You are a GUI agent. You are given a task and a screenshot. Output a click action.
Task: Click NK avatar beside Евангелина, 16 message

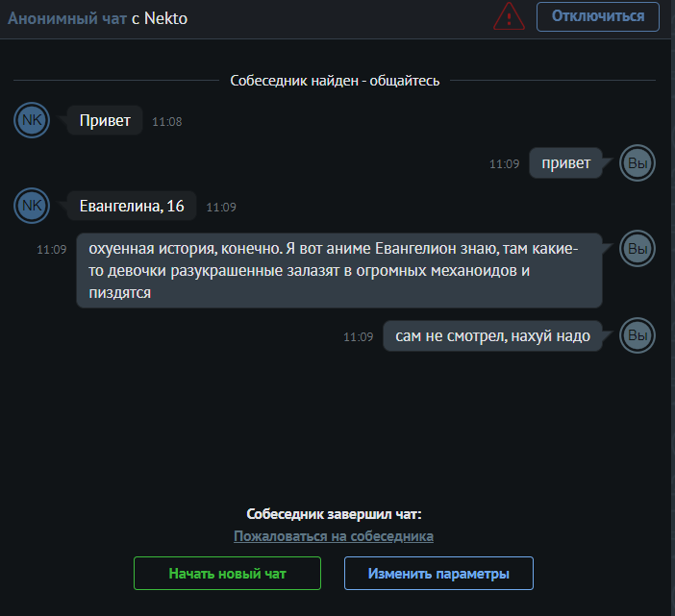(32, 206)
